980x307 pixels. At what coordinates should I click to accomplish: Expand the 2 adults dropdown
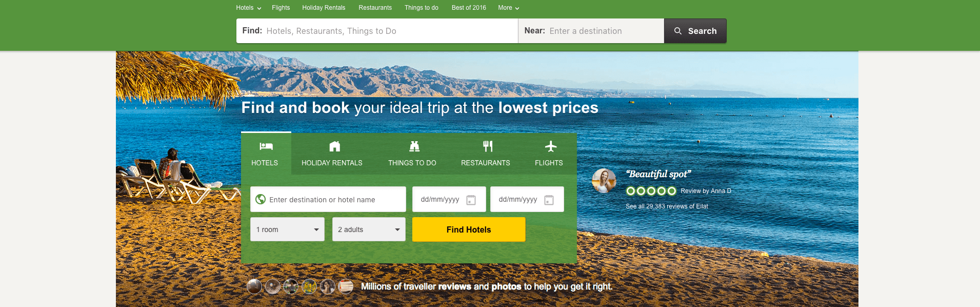click(x=369, y=229)
